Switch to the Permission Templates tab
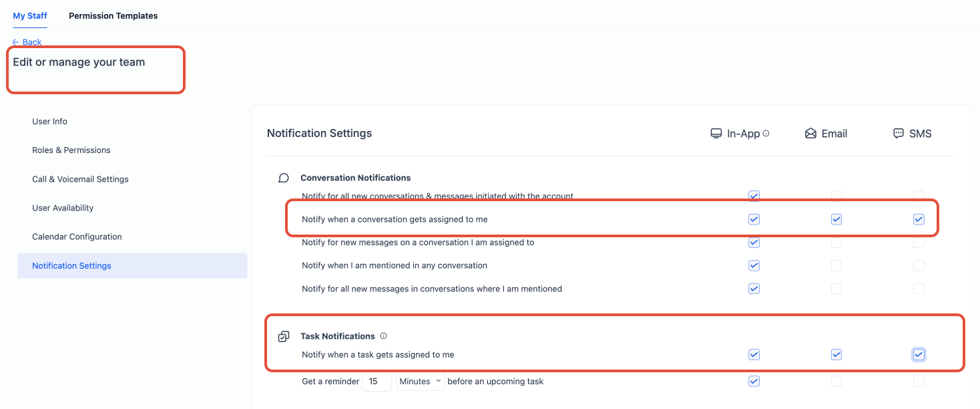 (113, 15)
